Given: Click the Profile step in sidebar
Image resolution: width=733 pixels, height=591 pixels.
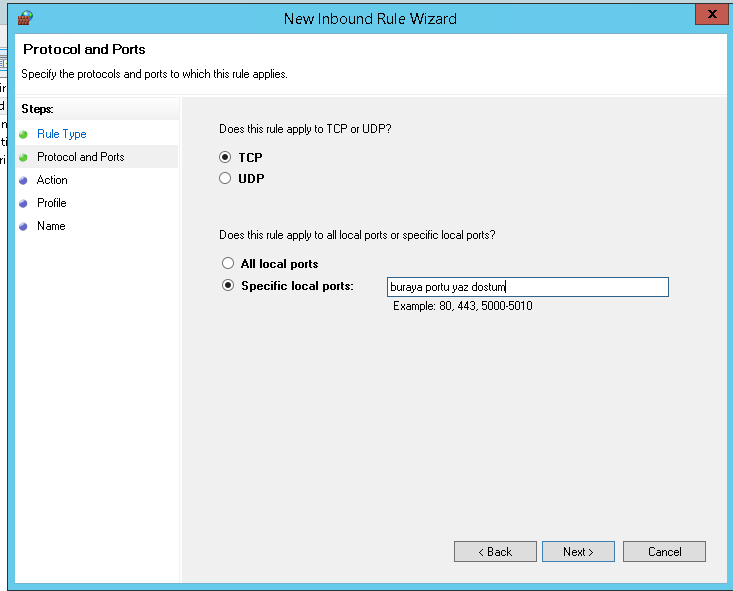Looking at the screenshot, I should pyautogui.click(x=51, y=203).
